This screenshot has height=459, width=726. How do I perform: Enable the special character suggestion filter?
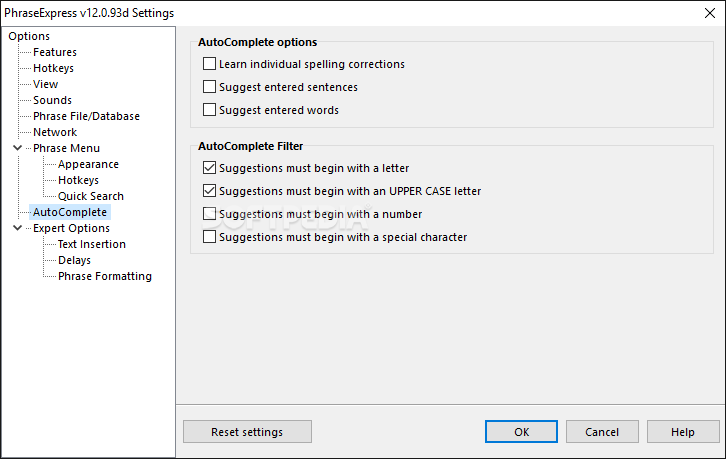[x=209, y=237]
